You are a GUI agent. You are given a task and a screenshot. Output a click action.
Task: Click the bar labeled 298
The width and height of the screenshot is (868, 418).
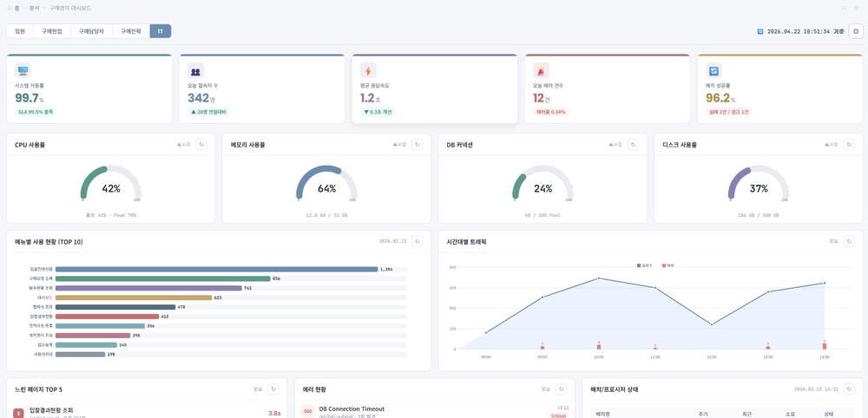tap(93, 335)
